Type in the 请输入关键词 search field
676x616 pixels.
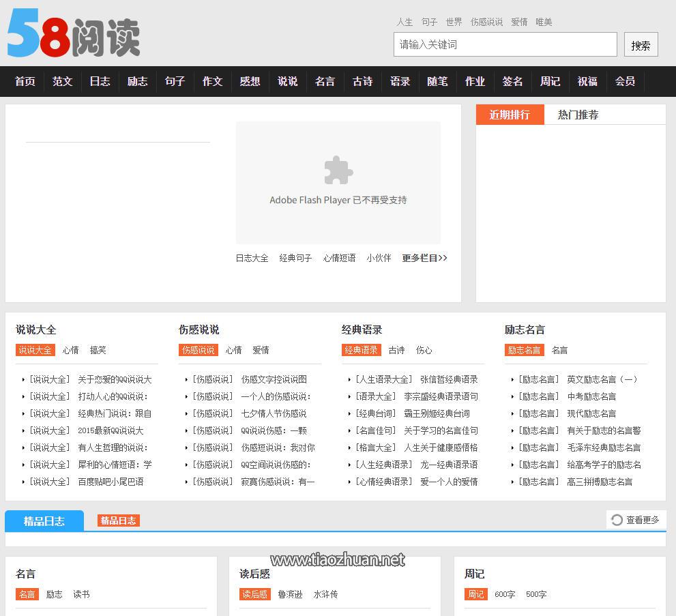pyautogui.click(x=505, y=45)
